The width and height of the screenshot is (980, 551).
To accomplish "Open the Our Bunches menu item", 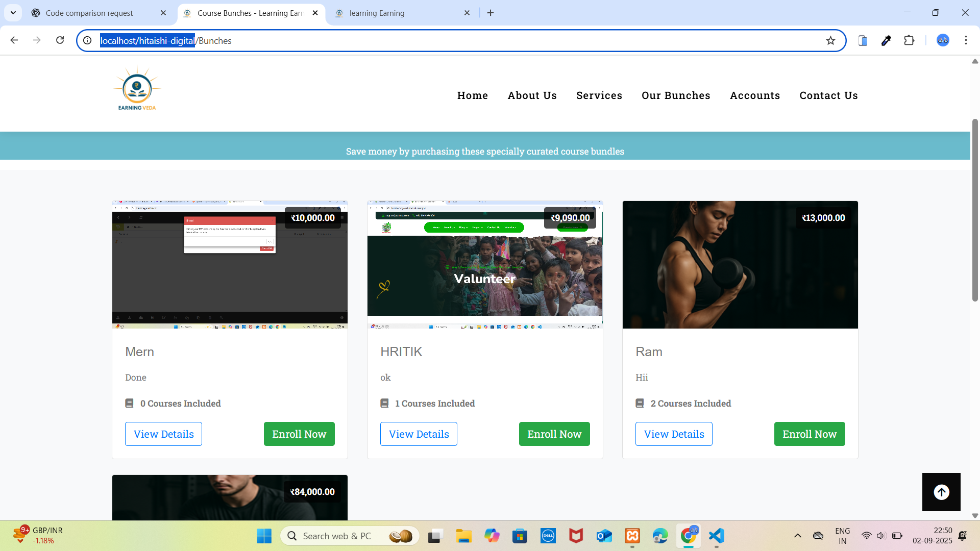I will pos(676,95).
